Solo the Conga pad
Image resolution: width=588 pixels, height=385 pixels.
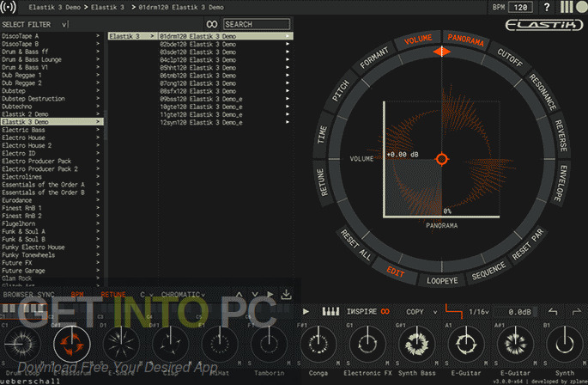point(299,364)
